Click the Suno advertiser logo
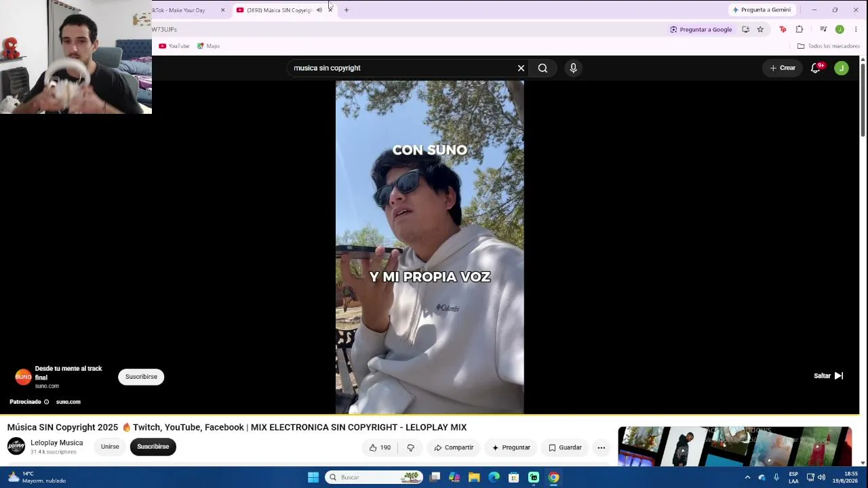 pos(23,377)
